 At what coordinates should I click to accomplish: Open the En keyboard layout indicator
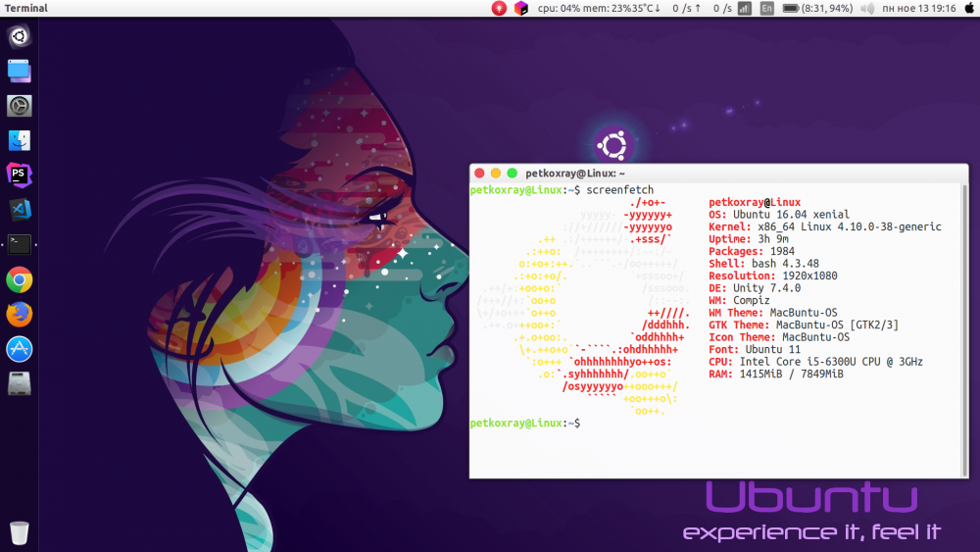[767, 8]
